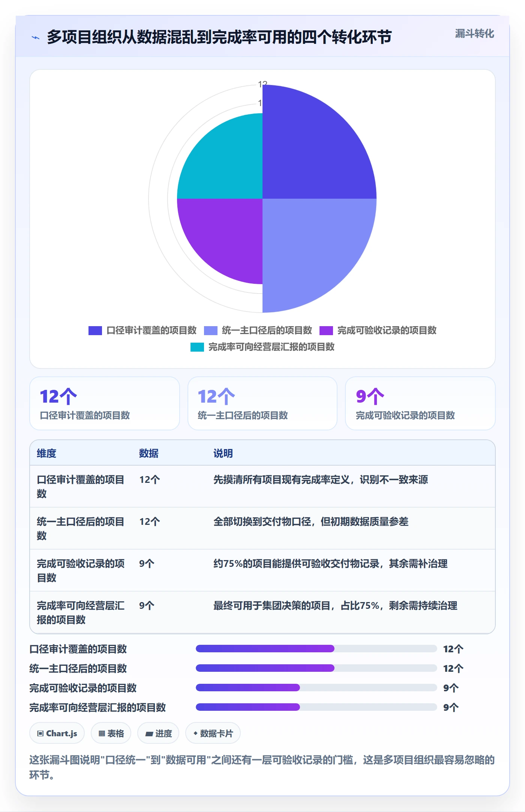Click the 说明 column header
This screenshot has height=812, width=525.
point(223,453)
